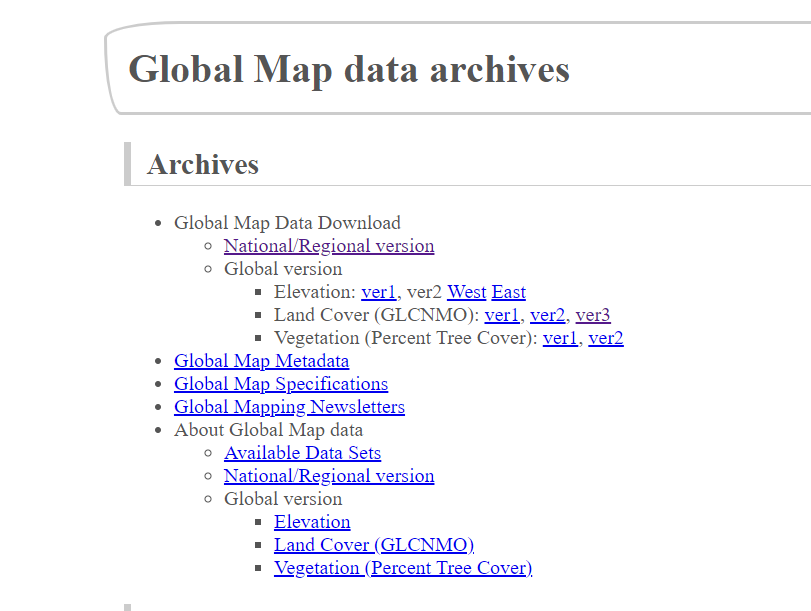Download Elevation ver2 East
The height and width of the screenshot is (611, 811).
point(508,292)
